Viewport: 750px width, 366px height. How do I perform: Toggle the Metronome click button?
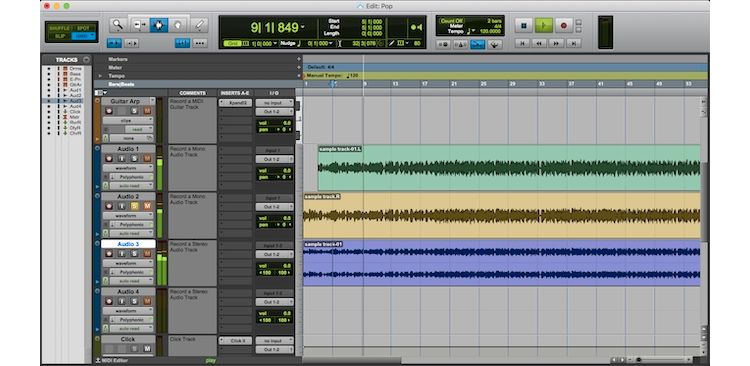(x=461, y=44)
